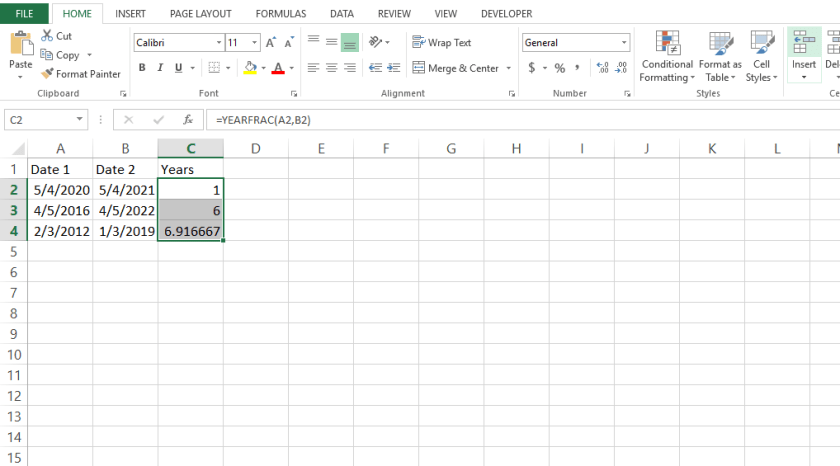
Task: Increase font size with the large A icon
Action: point(271,42)
